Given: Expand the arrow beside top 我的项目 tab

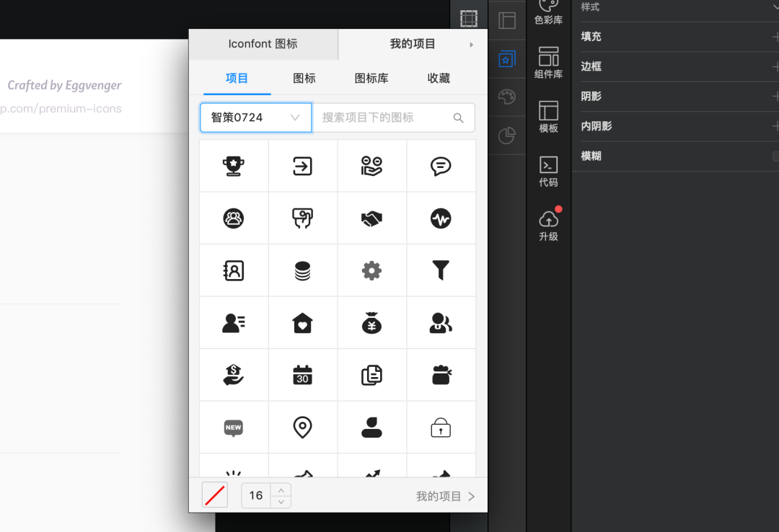Looking at the screenshot, I should [x=472, y=45].
